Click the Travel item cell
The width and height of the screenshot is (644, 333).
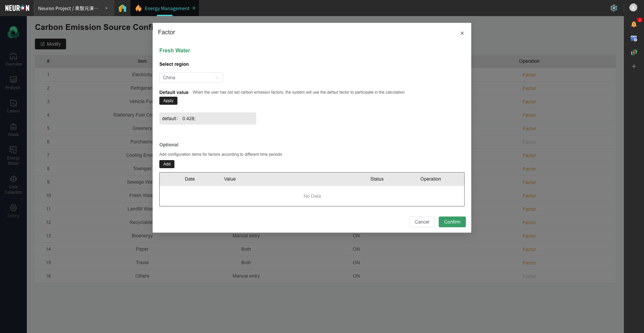[x=142, y=263]
